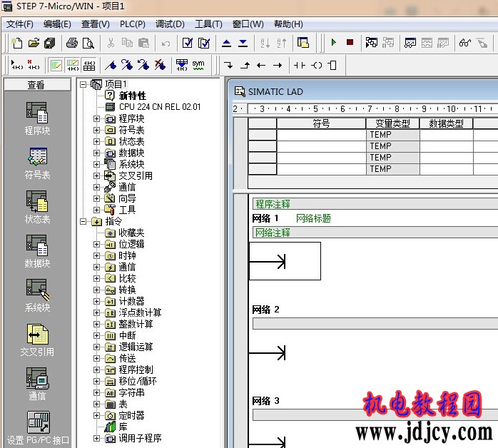Insert line down arrow icon
Viewport: 498px width, 448px height.
click(x=228, y=66)
